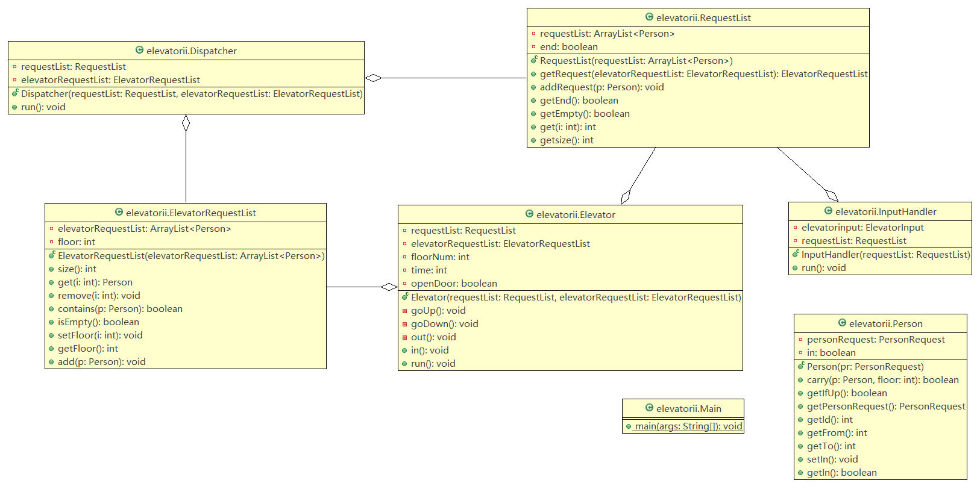Click the method icon beside carry(p: Person, floor: int)
980x492 pixels.
point(801,380)
